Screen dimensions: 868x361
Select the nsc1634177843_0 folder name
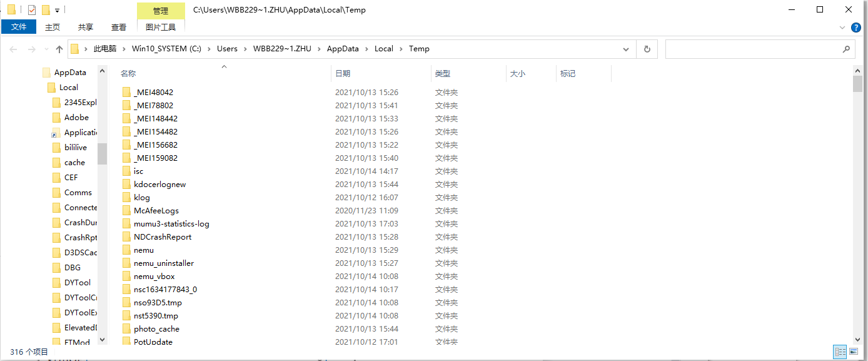click(165, 290)
